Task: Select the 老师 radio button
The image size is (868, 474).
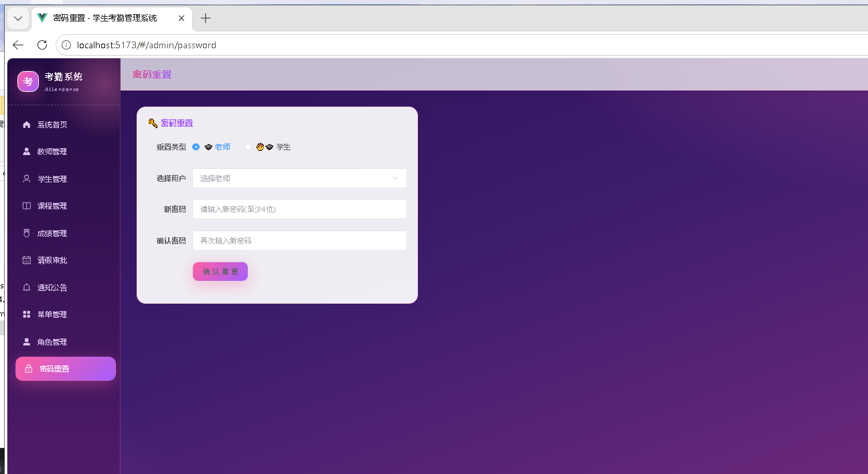Action: click(x=196, y=147)
